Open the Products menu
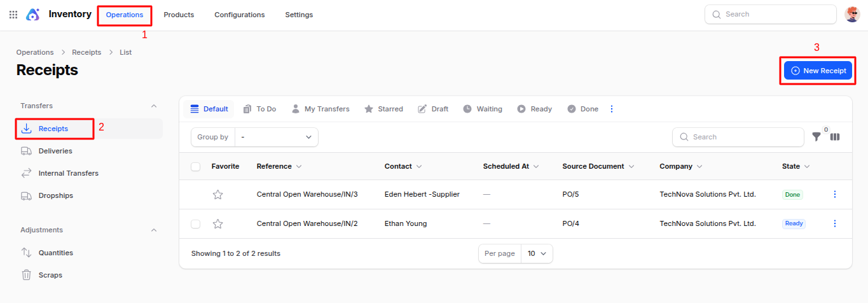 (179, 15)
